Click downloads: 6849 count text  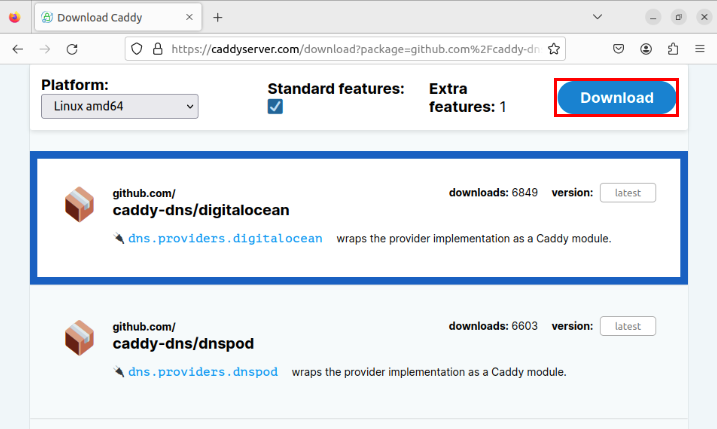pyautogui.click(x=493, y=193)
